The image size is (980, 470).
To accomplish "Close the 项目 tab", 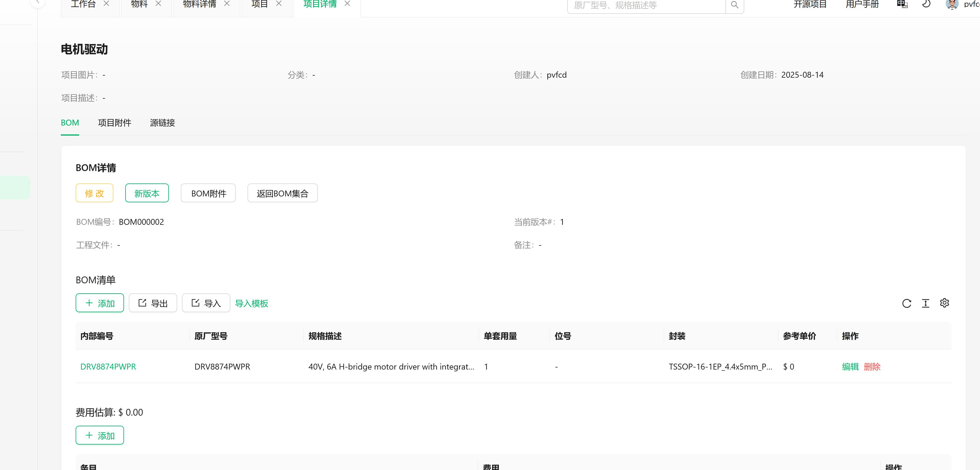I will 279,4.
